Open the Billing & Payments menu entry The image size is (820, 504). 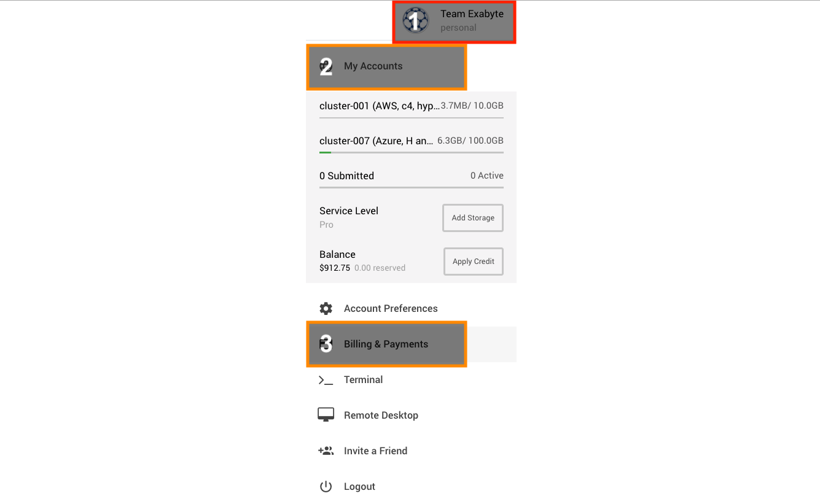(386, 344)
